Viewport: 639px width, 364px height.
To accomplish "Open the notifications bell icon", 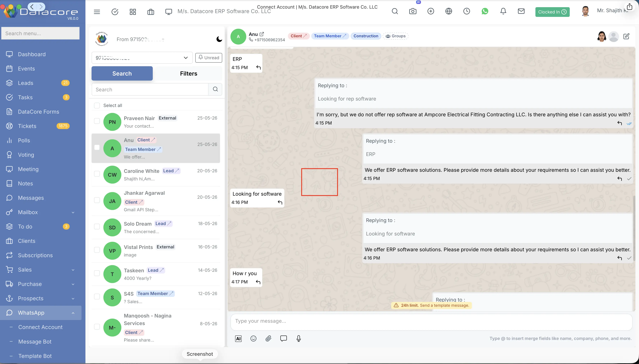I will coord(503,11).
